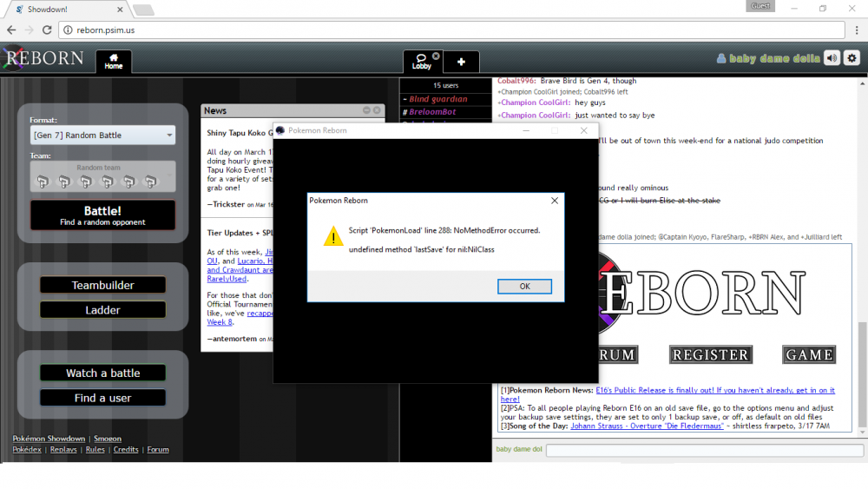
Task: Switch to the Lobby tab
Action: 421,61
